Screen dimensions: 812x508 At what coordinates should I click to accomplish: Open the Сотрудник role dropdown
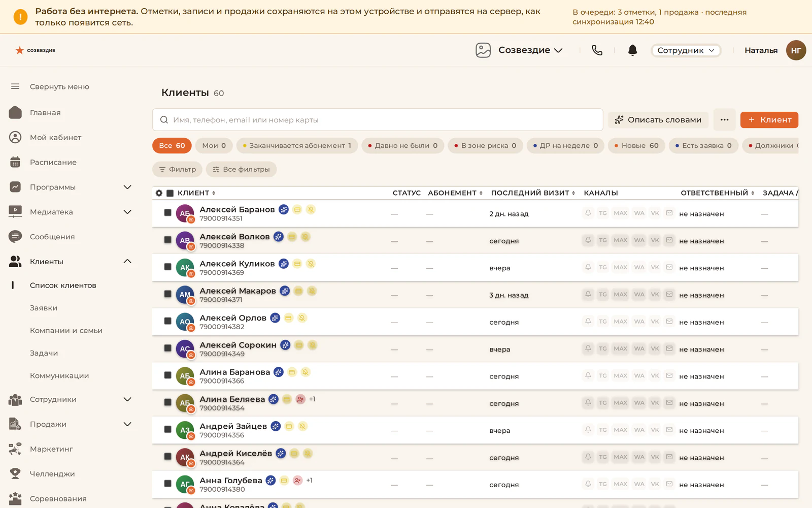(686, 50)
